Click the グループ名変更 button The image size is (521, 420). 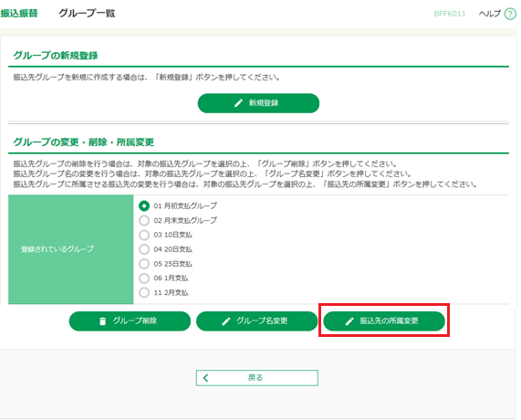(x=256, y=321)
